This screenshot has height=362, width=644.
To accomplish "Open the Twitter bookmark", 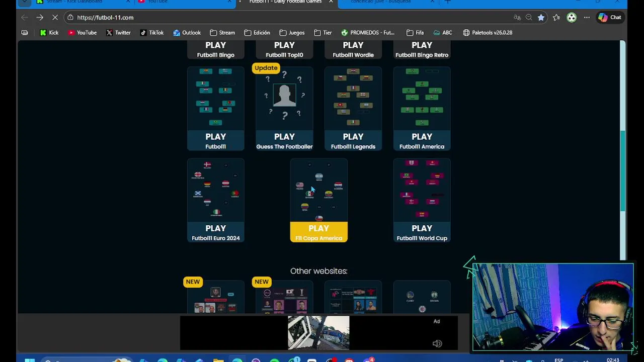I will click(118, 33).
